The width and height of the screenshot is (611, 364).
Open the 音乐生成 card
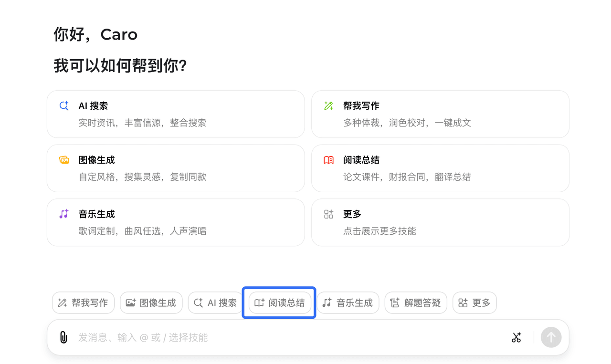tap(175, 222)
